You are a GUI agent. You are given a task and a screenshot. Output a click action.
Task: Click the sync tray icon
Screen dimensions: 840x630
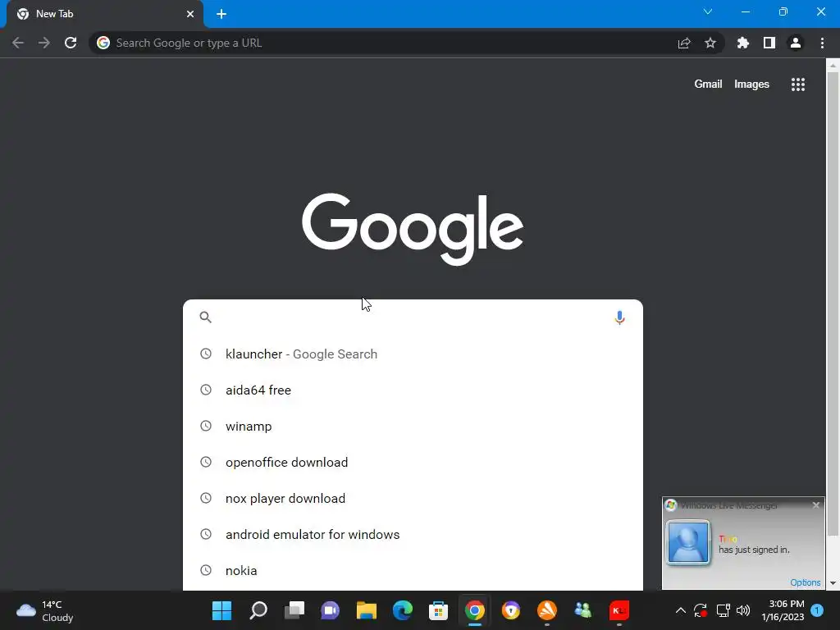[701, 610]
